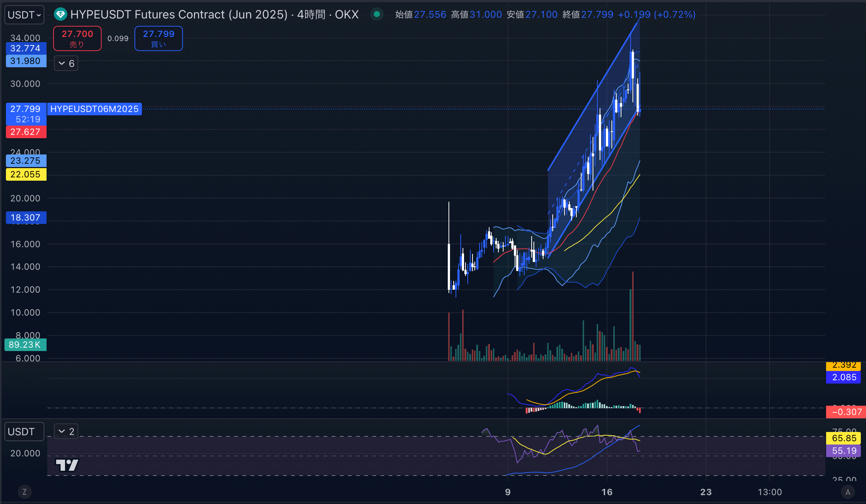This screenshot has height=504, width=866.
Task: Toggle the A auto-scale button
Action: click(848, 492)
